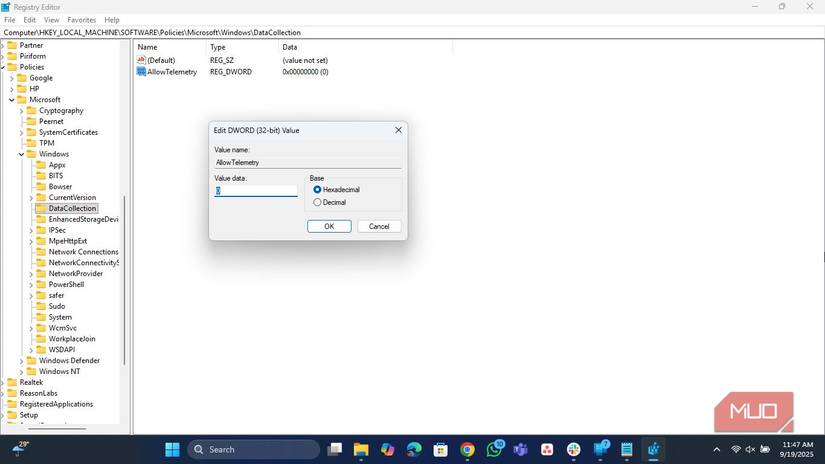Viewport: 825px width, 464px height.
Task: Select the EnhancedStorageDevi key
Action: [83, 219]
